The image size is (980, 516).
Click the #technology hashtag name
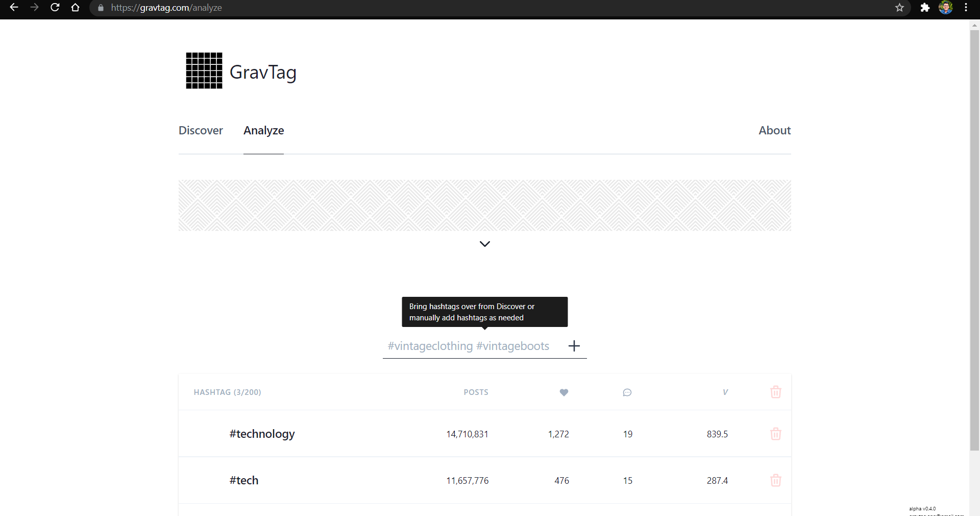click(262, 434)
